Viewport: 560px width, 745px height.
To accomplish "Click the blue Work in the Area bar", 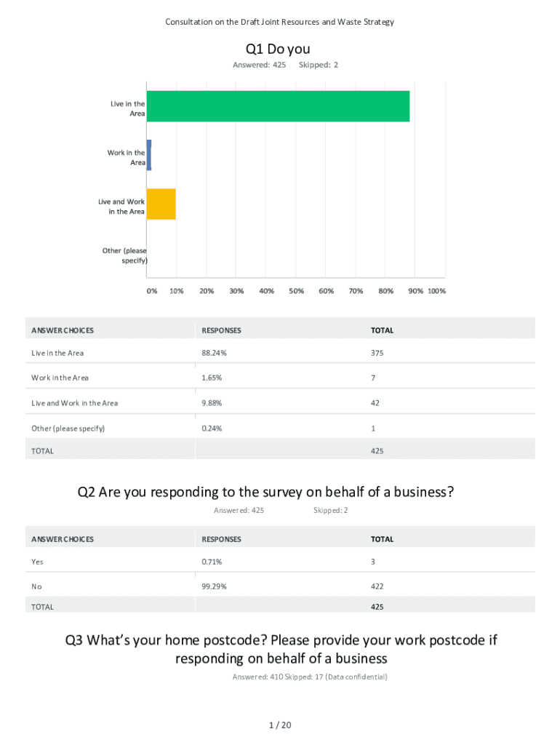I will (149, 155).
